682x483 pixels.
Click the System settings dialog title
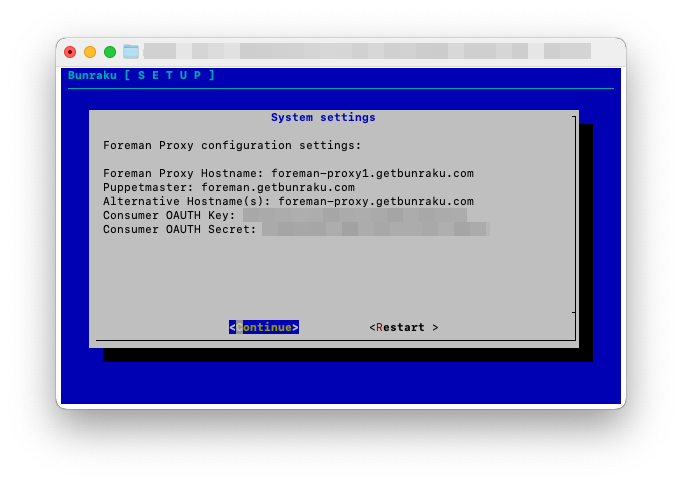(x=323, y=117)
